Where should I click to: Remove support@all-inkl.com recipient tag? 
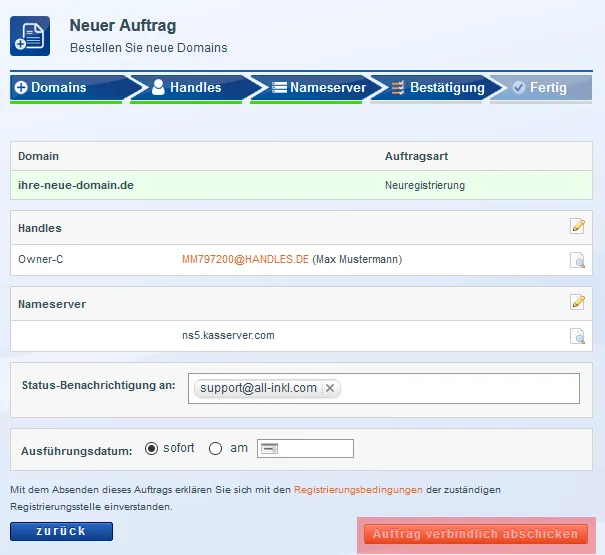[x=330, y=388]
